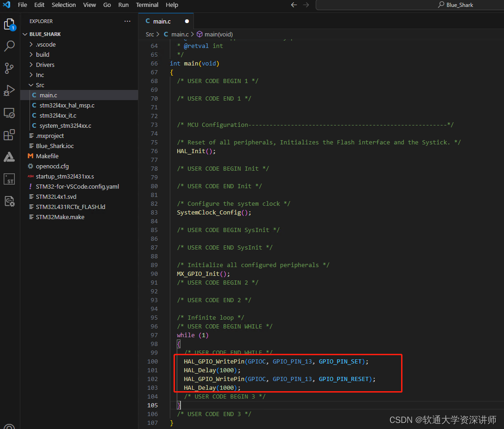Open the Extensions view icon
Image resolution: width=504 pixels, height=429 pixels.
point(9,135)
